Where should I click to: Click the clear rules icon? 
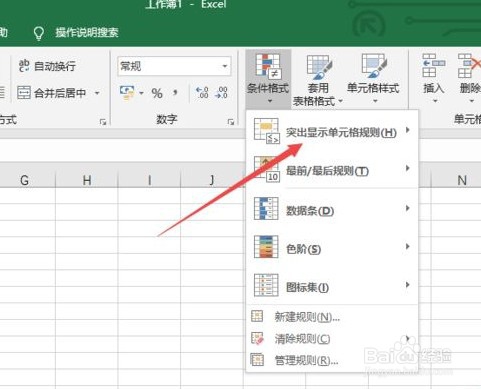point(257,338)
